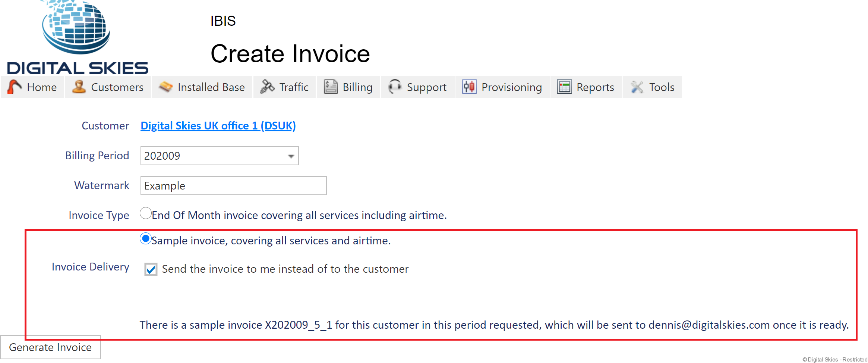Open Digital Skies UK office 1 link
This screenshot has height=363, width=868.
pyautogui.click(x=218, y=126)
